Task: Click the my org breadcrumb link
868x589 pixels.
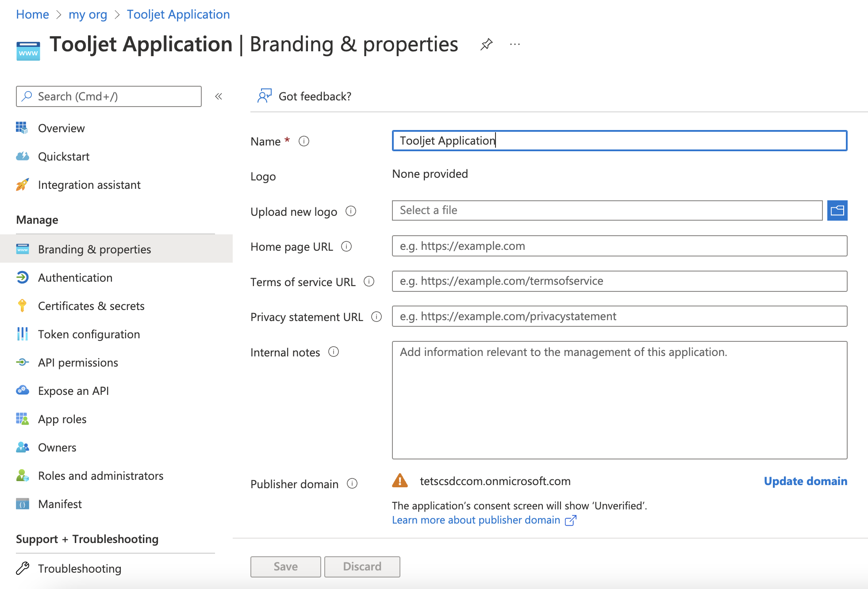Action: coord(88,15)
